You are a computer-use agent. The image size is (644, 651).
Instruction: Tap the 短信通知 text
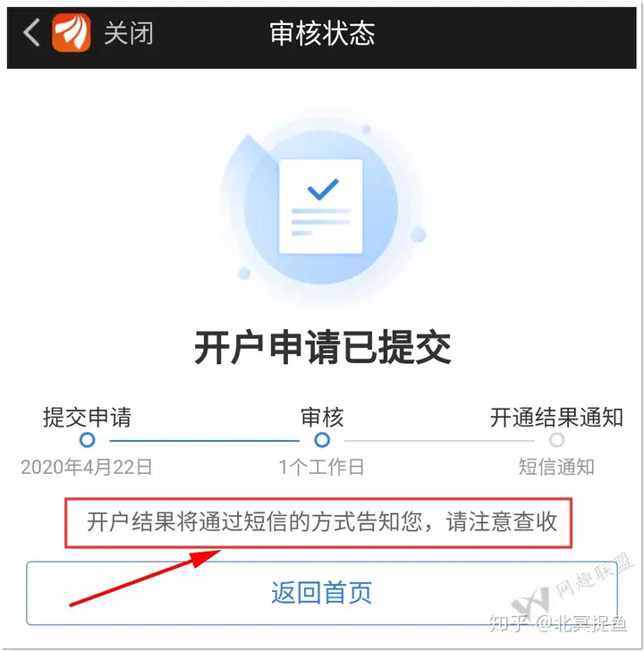(x=556, y=467)
